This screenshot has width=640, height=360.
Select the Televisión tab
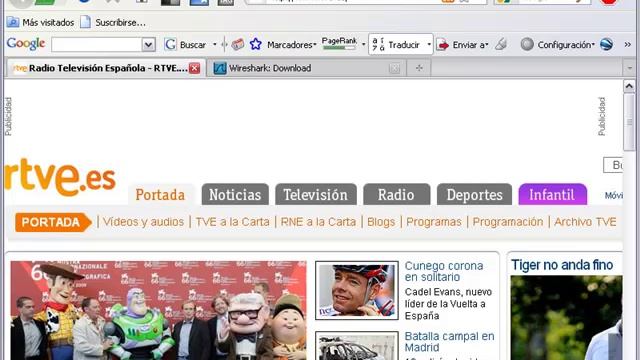pos(316,195)
